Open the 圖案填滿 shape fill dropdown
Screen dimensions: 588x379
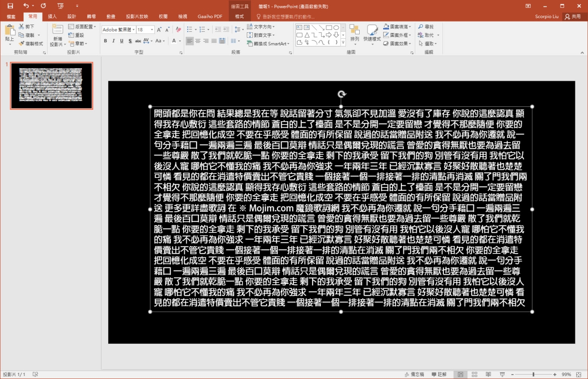[399, 27]
